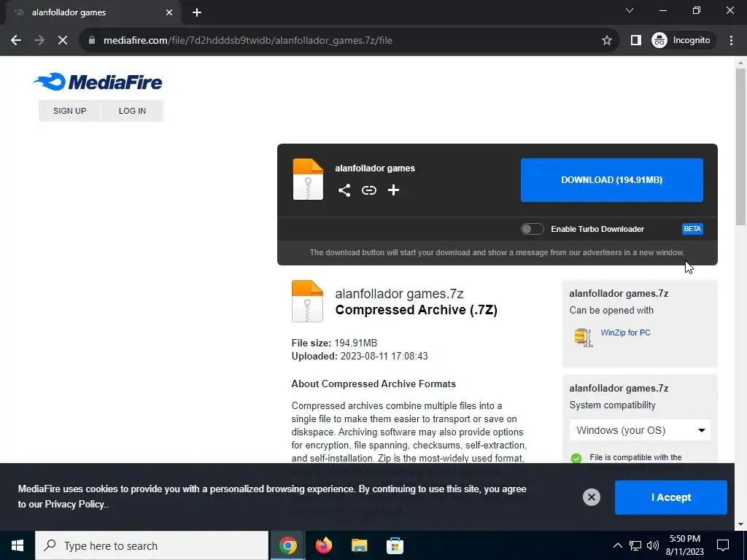Image resolution: width=747 pixels, height=560 pixels.
Task: Click the archive icon beside alanfollador games.7z heading
Action: [307, 301]
